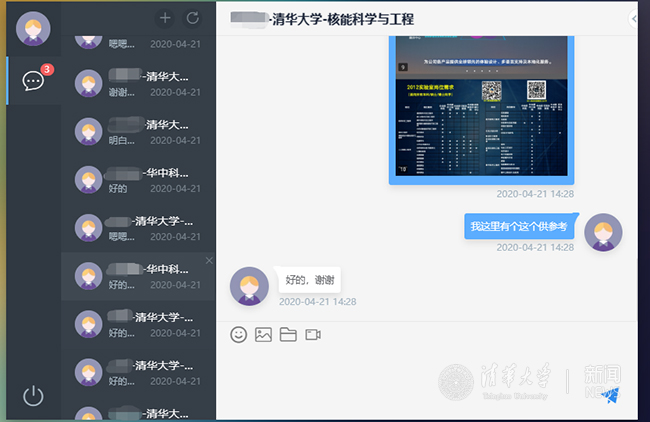The height and width of the screenshot is (422, 650).
Task: Select the conversation with preview 明白
Action: point(138,132)
